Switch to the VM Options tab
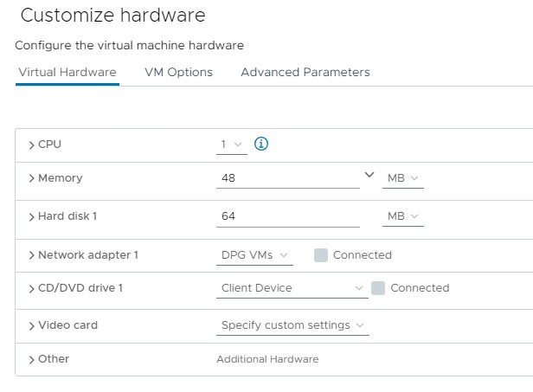This screenshot has width=533, height=392. pyautogui.click(x=178, y=73)
